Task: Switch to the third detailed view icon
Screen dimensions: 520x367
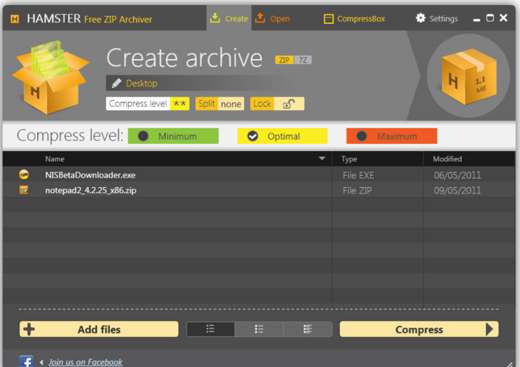Action: pos(308,329)
